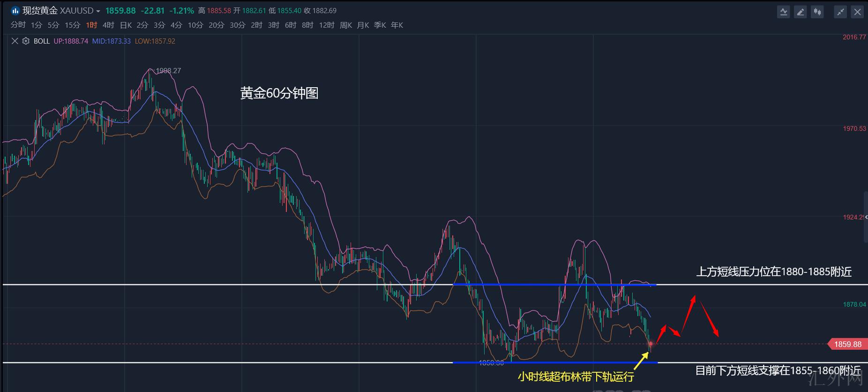The width and height of the screenshot is (868, 392).
Task: Open BOLL indicator settings gear
Action: tap(26, 41)
